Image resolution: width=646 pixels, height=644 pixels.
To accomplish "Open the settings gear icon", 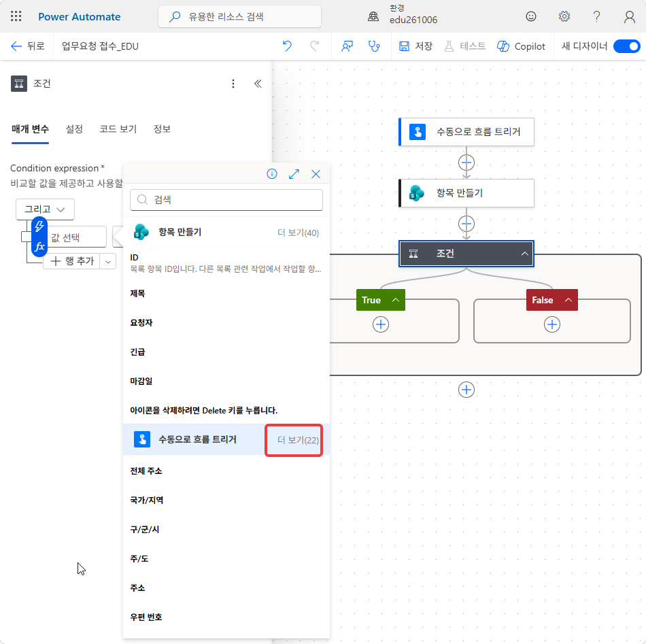I will coord(564,16).
